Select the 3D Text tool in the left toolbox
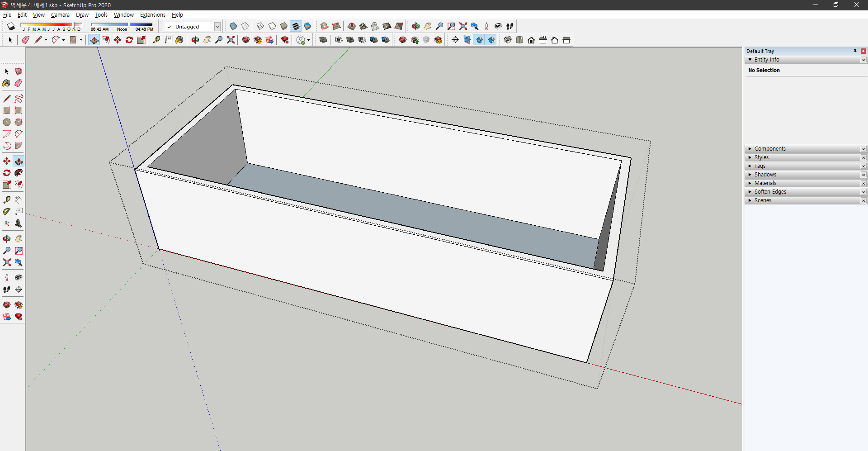This screenshot has height=451, width=868. (x=19, y=223)
